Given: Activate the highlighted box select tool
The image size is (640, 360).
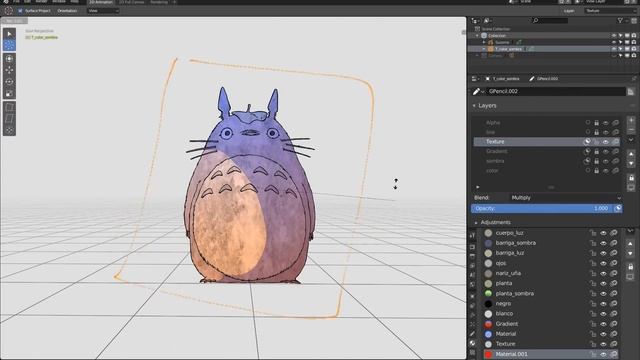Looking at the screenshot, I should click(9, 45).
